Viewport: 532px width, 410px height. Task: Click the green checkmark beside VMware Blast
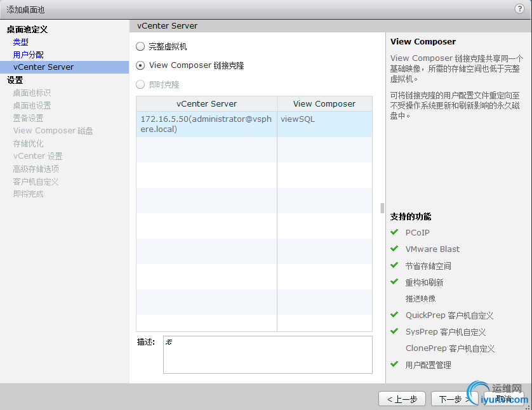click(x=394, y=249)
